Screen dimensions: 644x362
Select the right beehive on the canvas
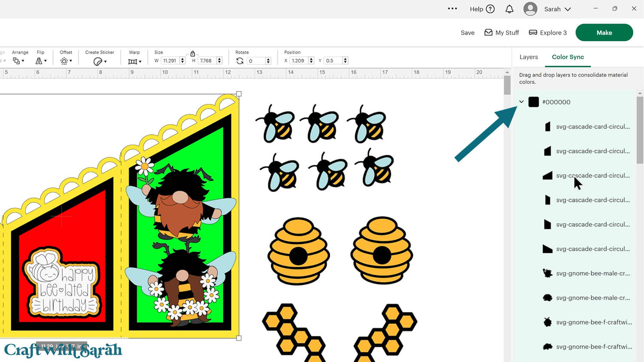point(382,250)
